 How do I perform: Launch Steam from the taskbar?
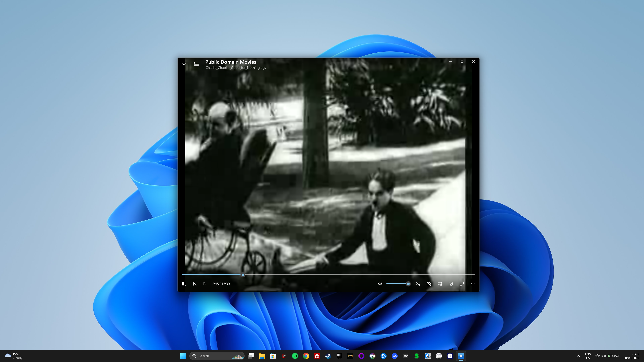point(328,356)
